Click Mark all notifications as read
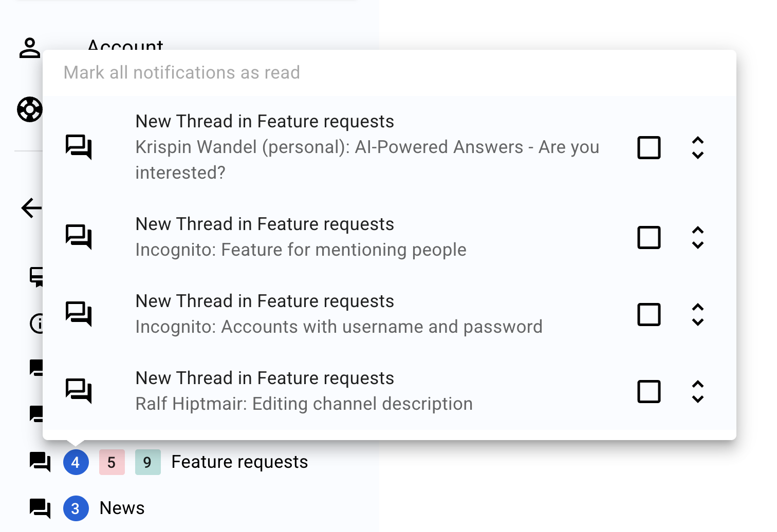 coord(182,72)
